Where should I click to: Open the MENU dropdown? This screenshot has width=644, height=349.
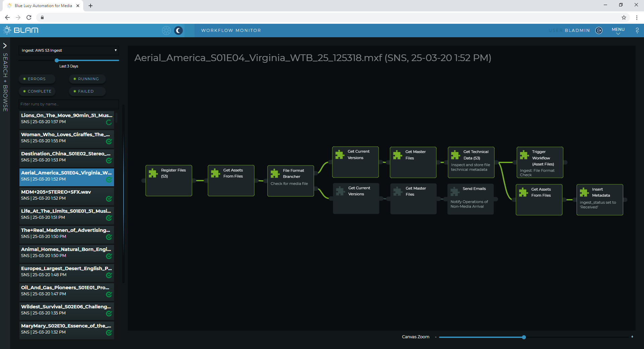click(618, 31)
